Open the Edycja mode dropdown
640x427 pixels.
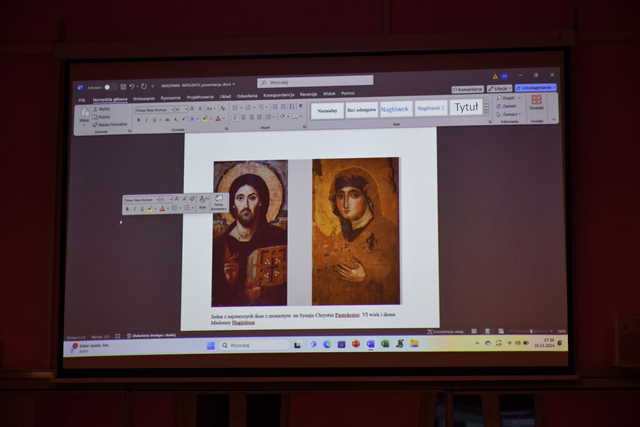point(499,89)
